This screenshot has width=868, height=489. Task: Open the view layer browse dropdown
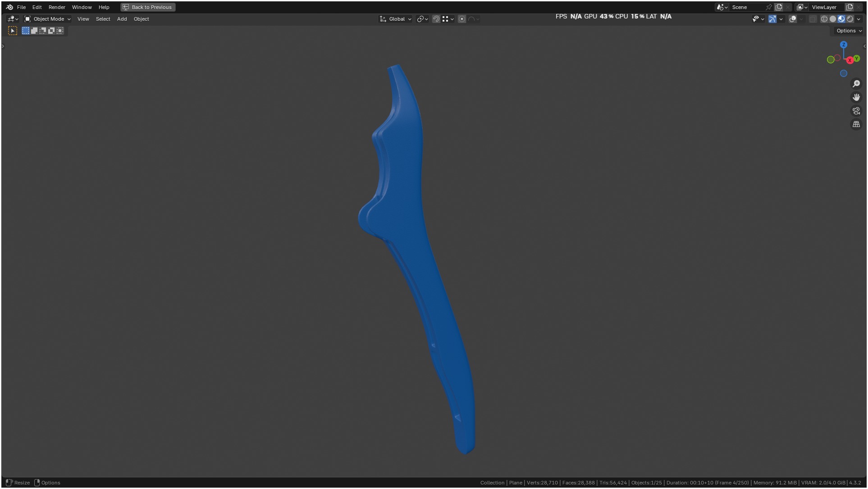point(802,7)
